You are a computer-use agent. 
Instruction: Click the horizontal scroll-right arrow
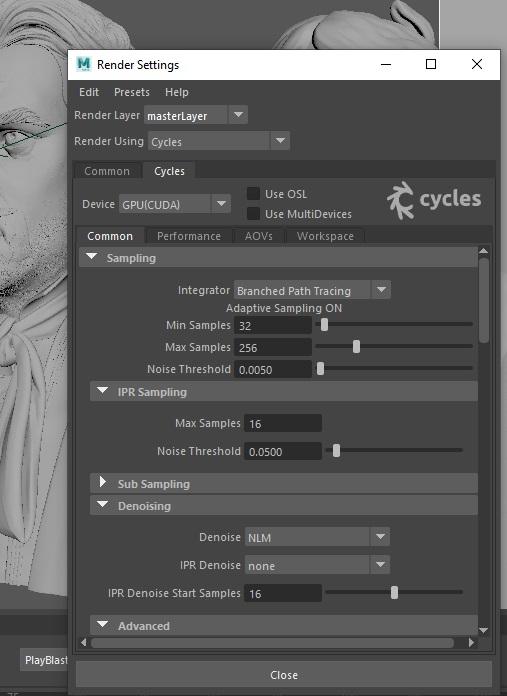click(x=471, y=642)
